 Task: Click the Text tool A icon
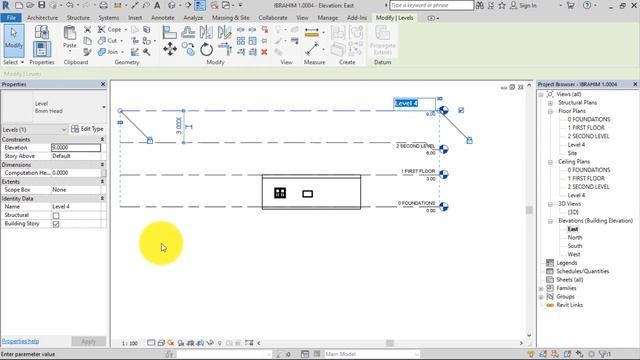(x=157, y=5)
